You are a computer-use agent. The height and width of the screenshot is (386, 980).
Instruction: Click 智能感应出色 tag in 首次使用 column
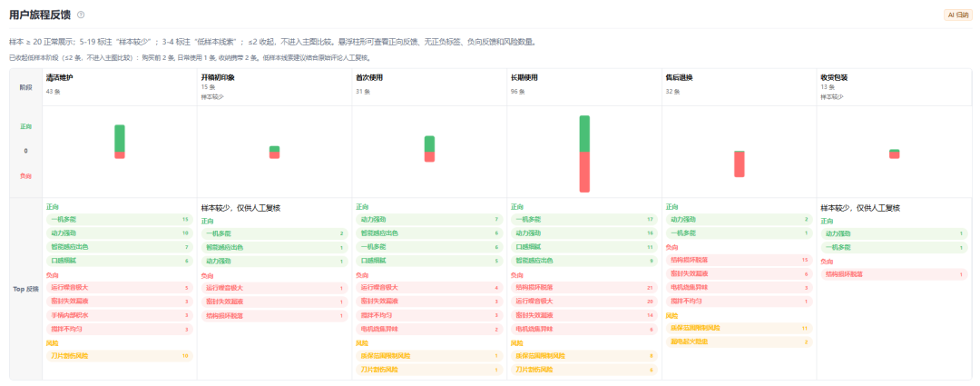click(429, 233)
